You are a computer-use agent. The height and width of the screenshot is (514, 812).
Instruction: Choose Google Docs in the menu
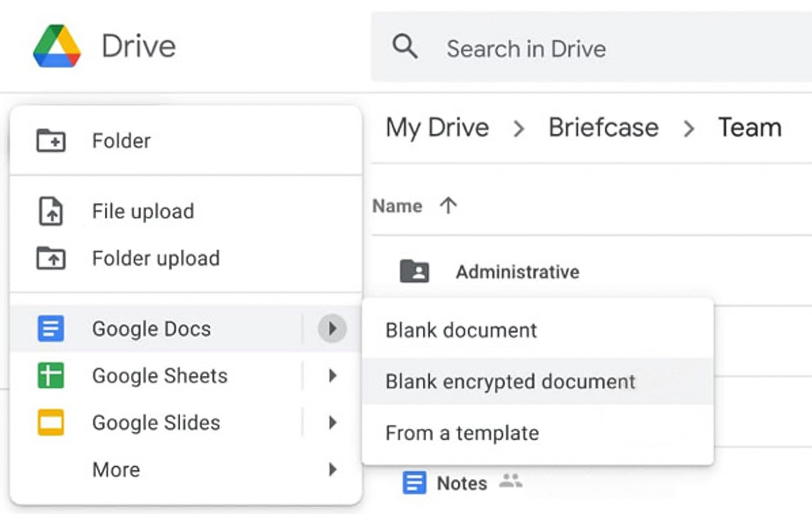point(186,329)
